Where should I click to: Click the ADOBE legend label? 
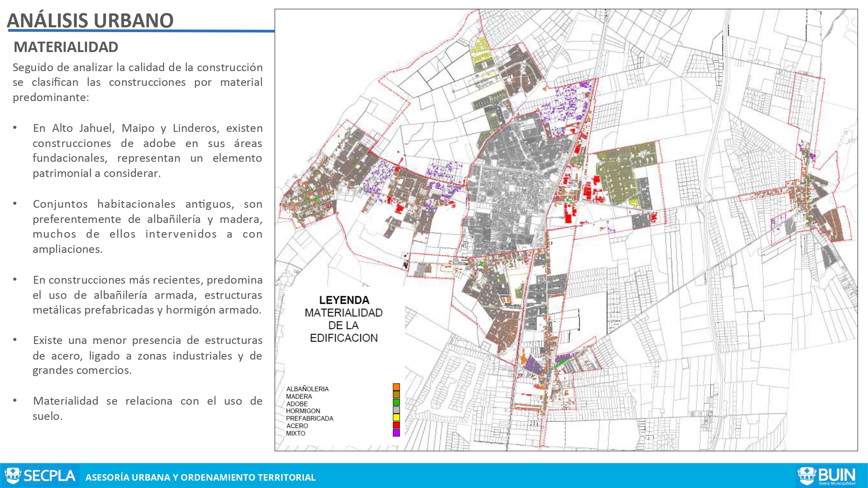pos(297,404)
